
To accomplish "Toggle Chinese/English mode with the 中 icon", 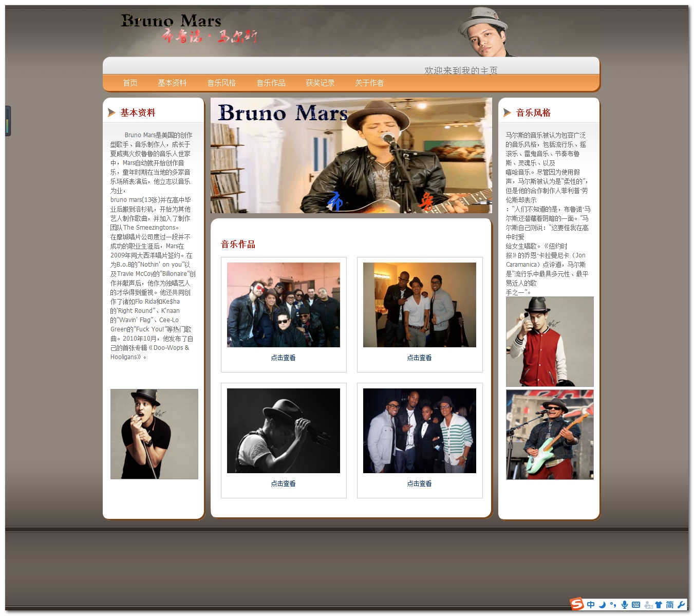I will click(591, 605).
